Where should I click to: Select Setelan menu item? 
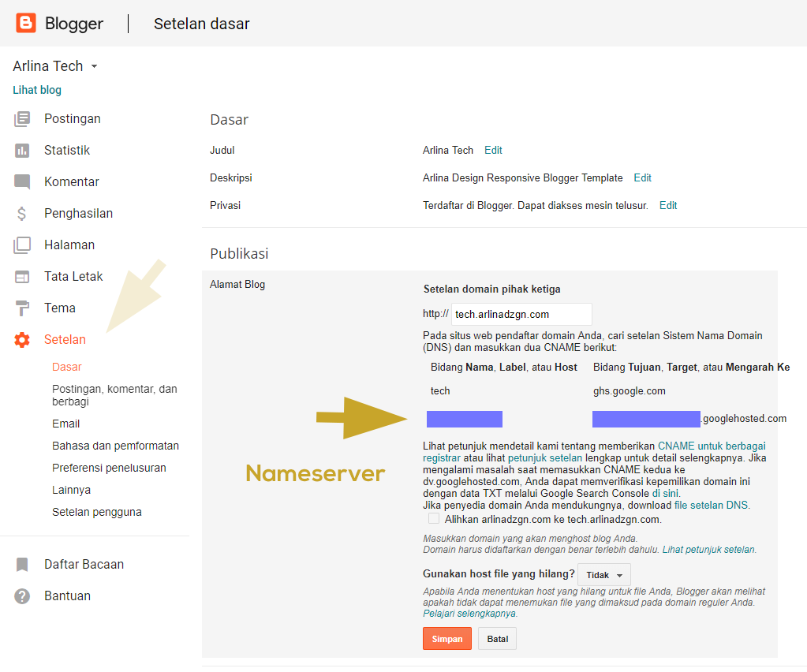[65, 340]
